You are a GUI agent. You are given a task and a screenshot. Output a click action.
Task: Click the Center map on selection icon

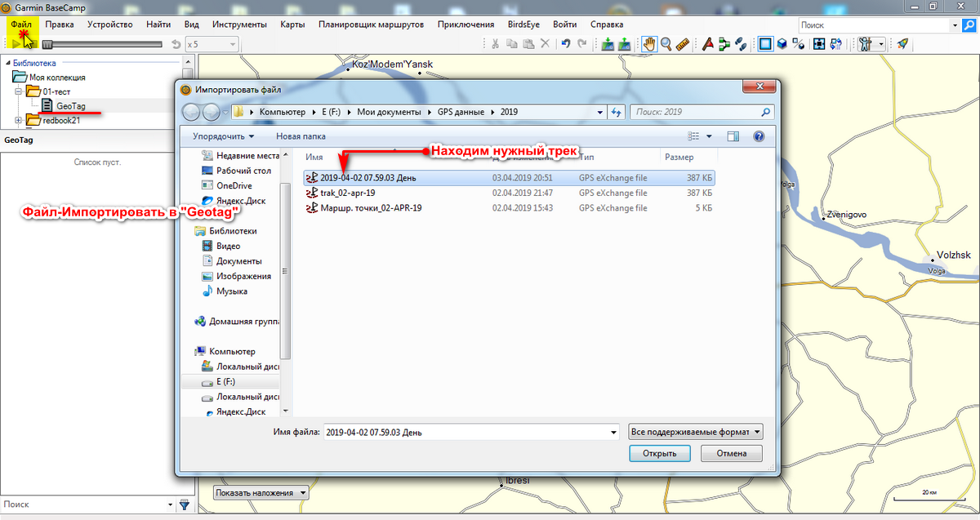tap(820, 44)
